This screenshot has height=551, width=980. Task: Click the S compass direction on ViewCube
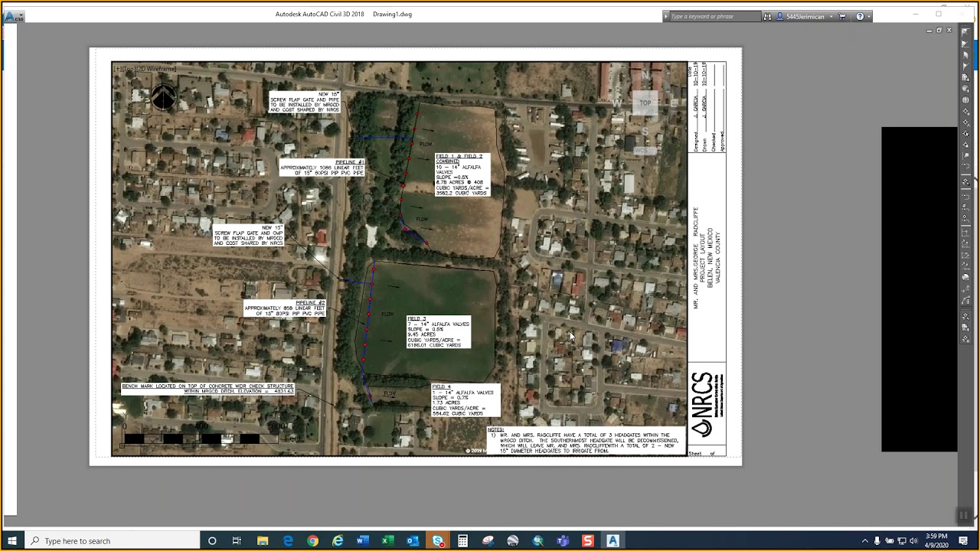tap(645, 132)
